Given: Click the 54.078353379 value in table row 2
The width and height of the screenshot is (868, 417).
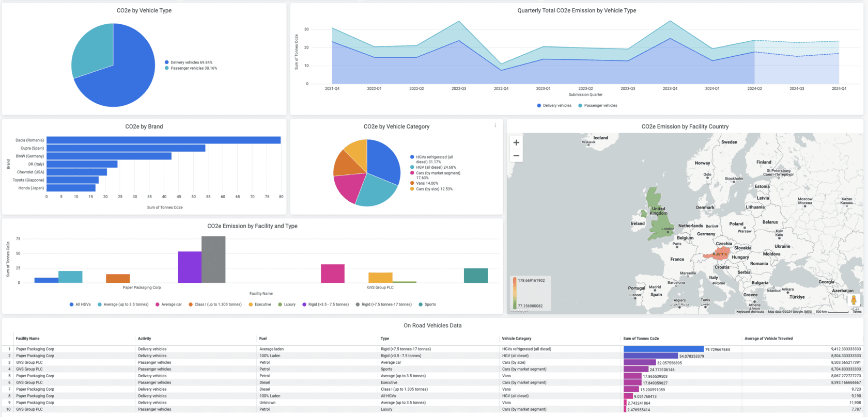Looking at the screenshot, I should [x=691, y=356].
